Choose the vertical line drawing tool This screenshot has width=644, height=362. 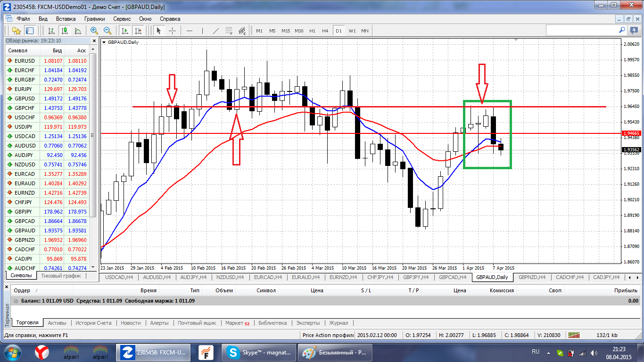click(x=202, y=31)
